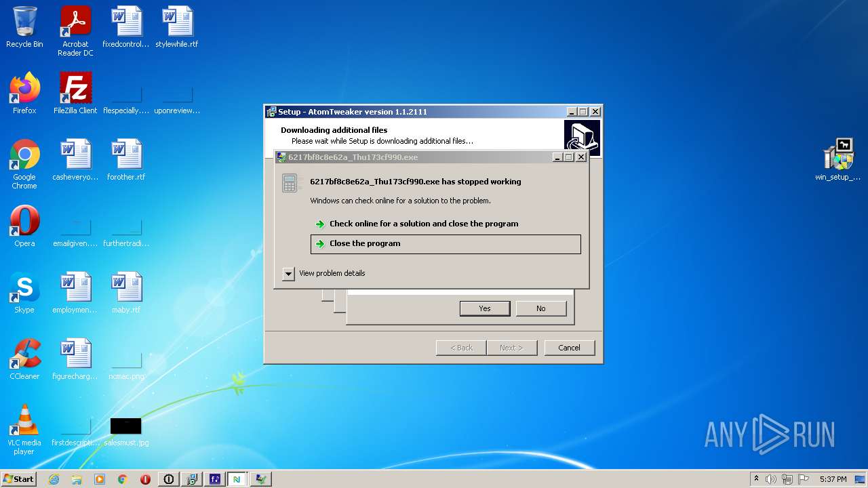Open the network tray icon

coord(787,479)
